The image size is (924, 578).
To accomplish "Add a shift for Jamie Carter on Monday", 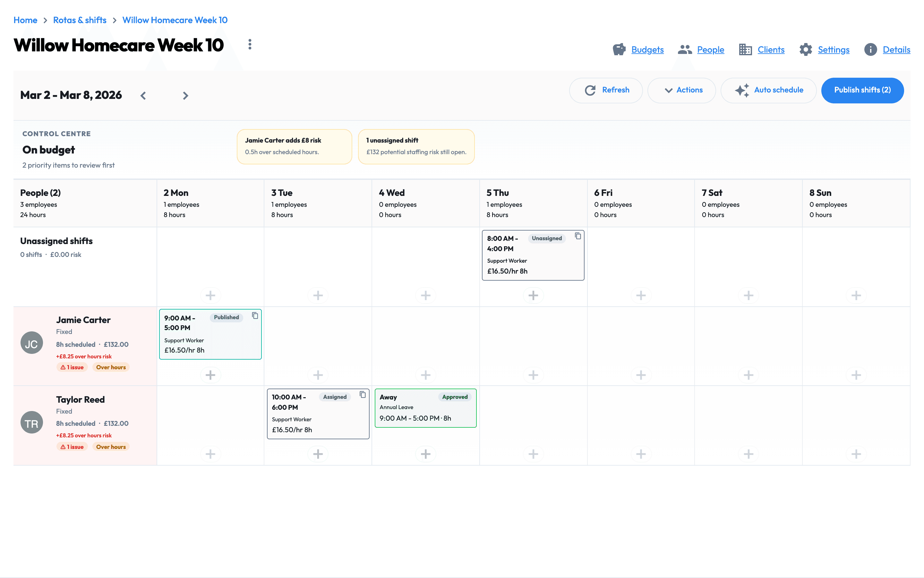I will click(x=210, y=375).
